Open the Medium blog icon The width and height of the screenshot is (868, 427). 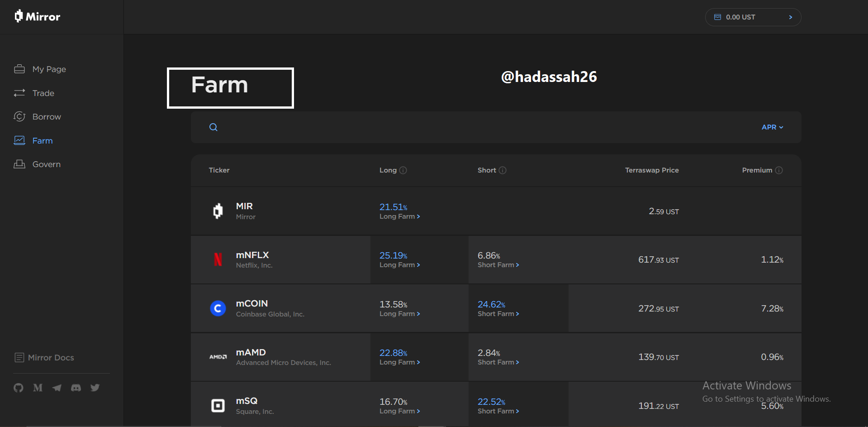point(38,388)
